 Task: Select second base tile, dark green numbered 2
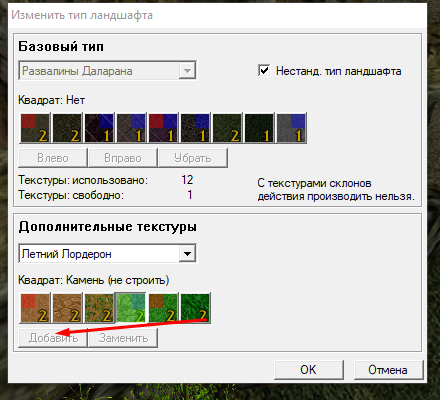[67, 128]
